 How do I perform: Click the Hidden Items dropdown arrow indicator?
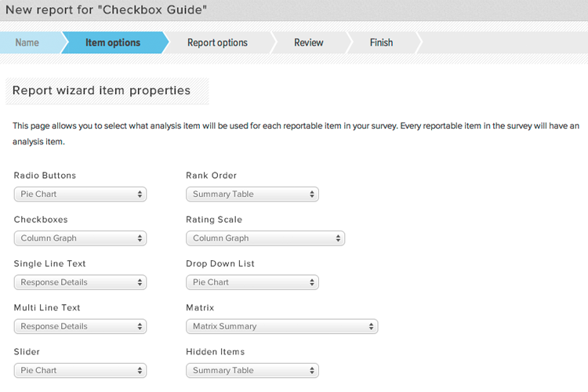[x=311, y=371]
